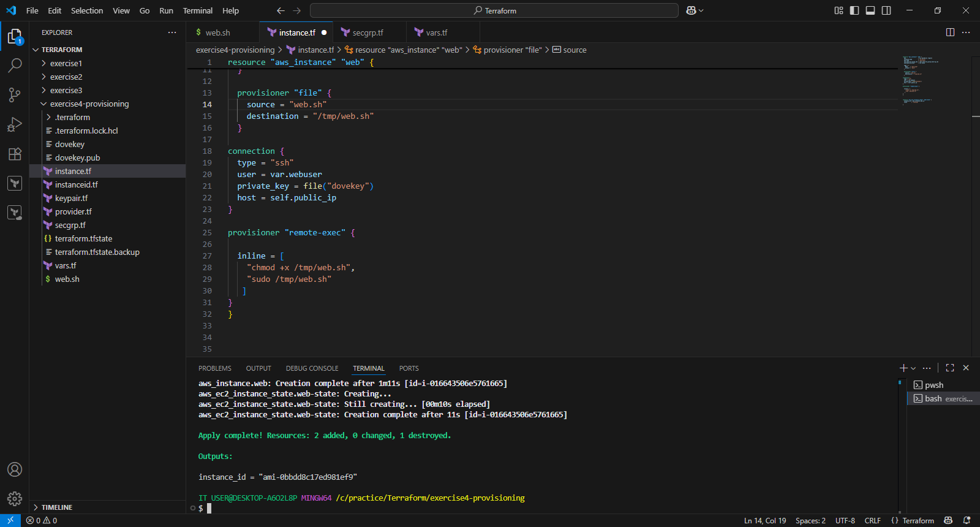
Task: Open the Selection menu
Action: [87, 10]
